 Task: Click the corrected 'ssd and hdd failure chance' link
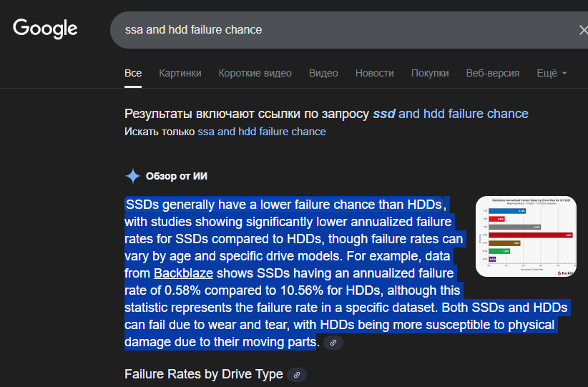(x=451, y=114)
